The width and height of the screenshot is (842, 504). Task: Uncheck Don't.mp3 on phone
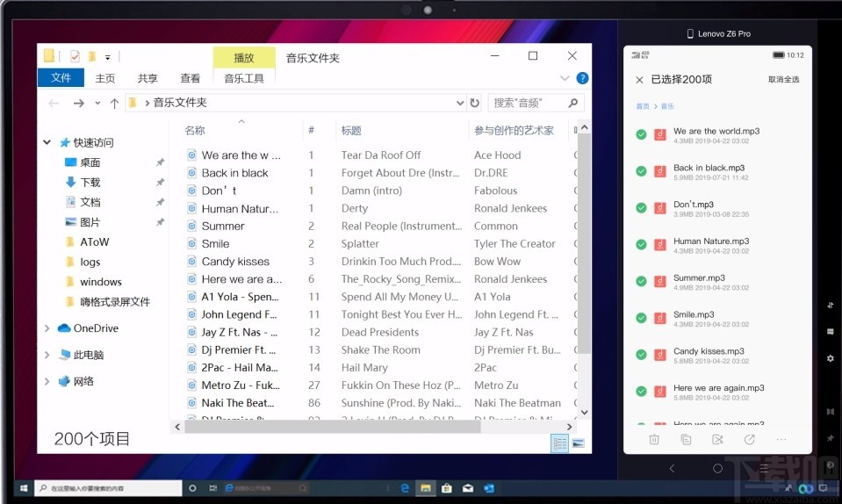tap(641, 208)
